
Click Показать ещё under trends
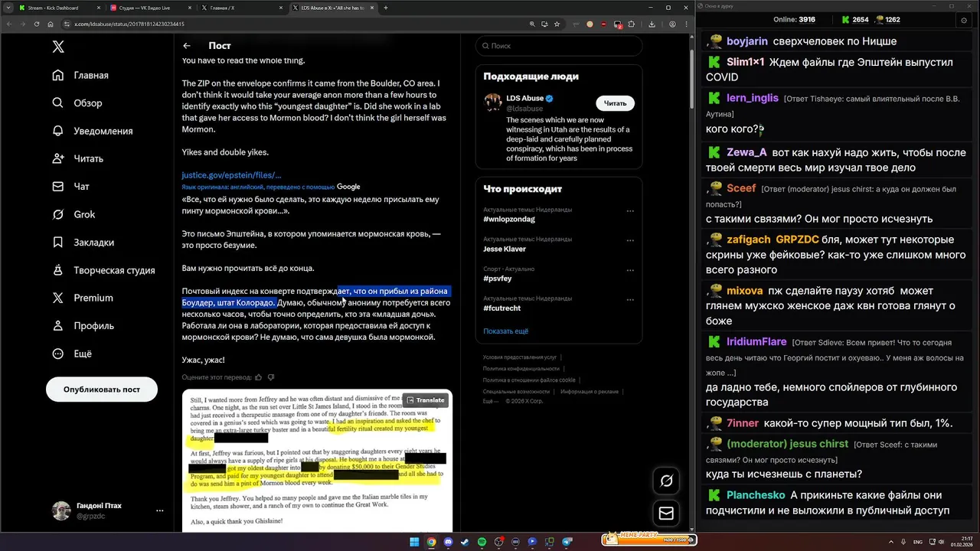505,331
